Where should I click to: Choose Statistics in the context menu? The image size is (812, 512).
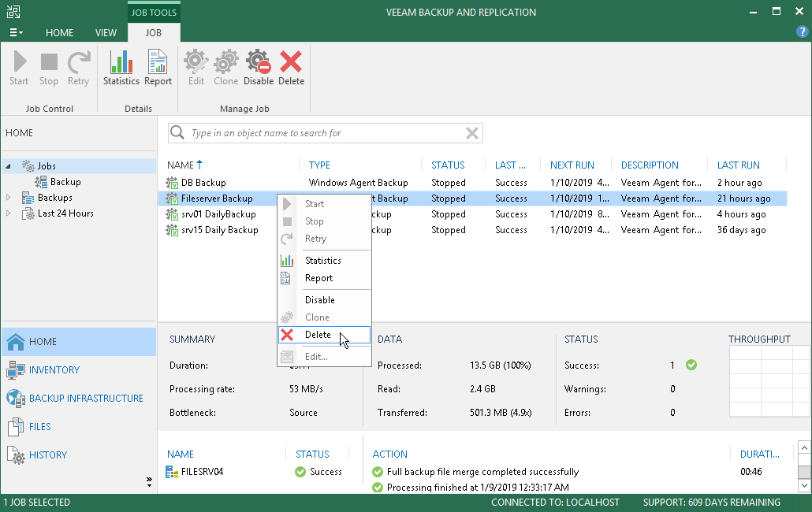(325, 260)
